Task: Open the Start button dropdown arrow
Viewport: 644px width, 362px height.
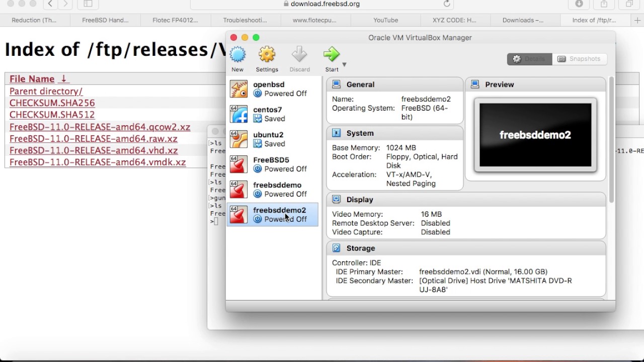Action: pyautogui.click(x=344, y=64)
